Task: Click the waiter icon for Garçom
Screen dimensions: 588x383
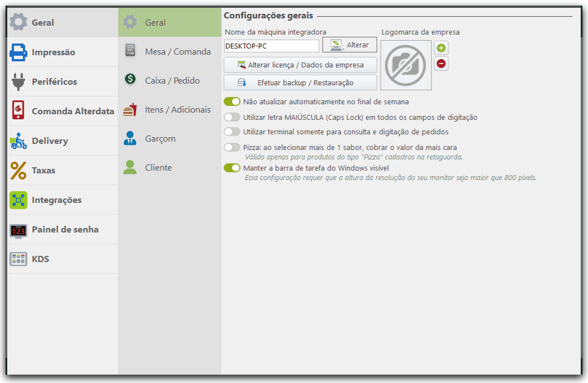Action: [x=130, y=138]
